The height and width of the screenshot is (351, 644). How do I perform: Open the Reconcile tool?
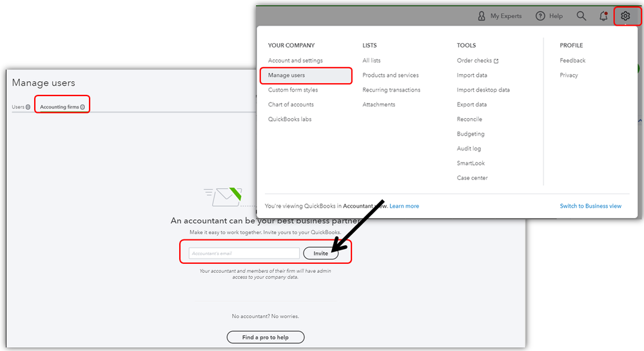tap(469, 119)
